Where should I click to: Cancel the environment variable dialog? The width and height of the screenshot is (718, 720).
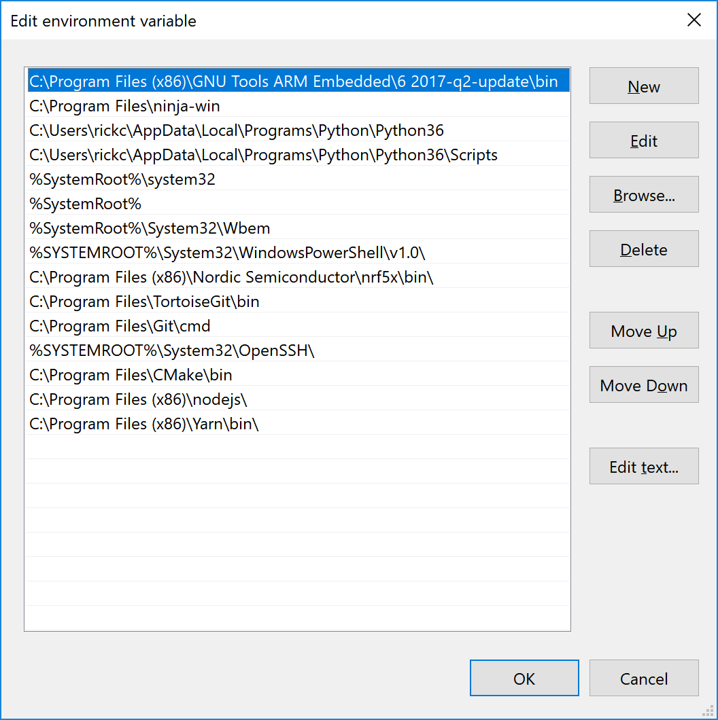[x=644, y=678]
